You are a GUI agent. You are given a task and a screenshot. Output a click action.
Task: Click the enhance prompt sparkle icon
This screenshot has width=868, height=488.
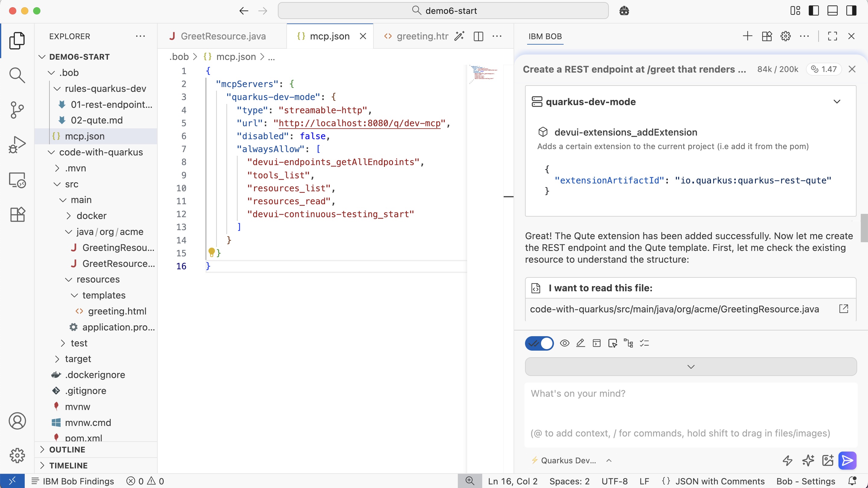[x=808, y=460]
